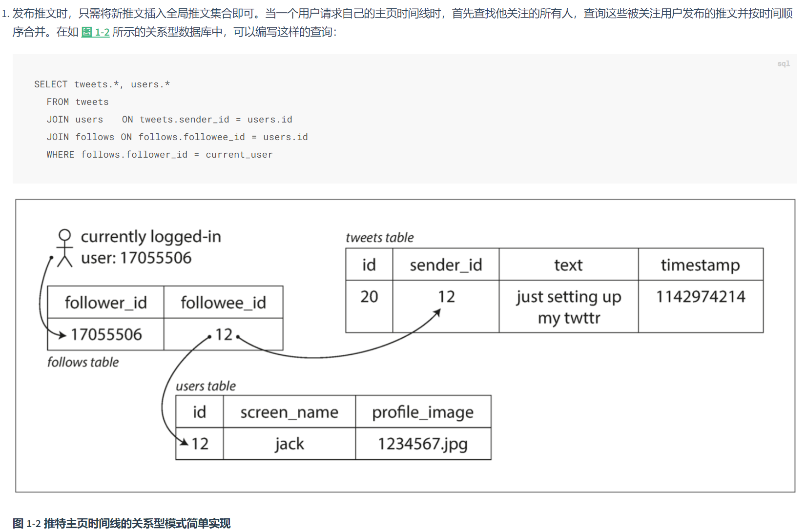Screen dimensions: 806x532
Task: Click the 1142974214 timestamp value
Action: coord(700,297)
